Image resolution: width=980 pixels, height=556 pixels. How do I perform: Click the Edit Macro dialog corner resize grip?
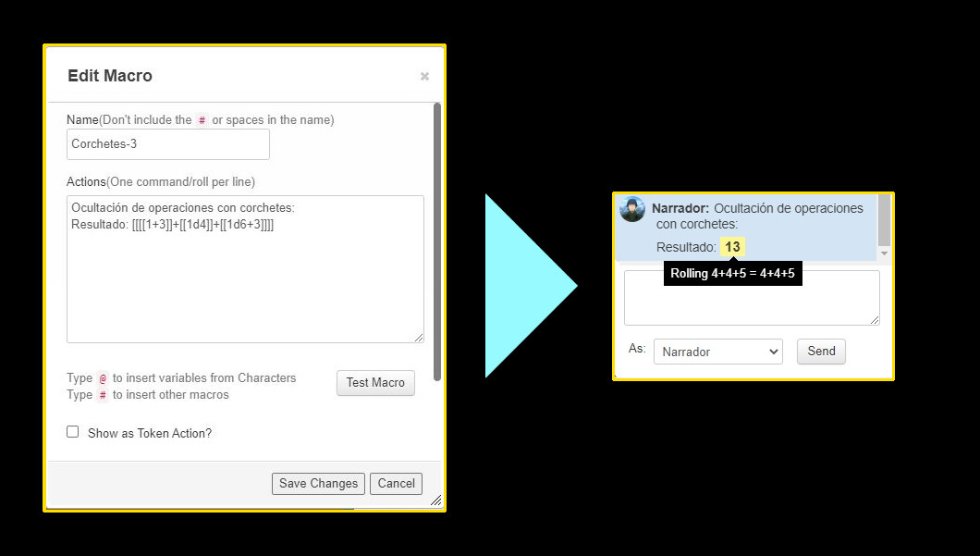[436, 500]
